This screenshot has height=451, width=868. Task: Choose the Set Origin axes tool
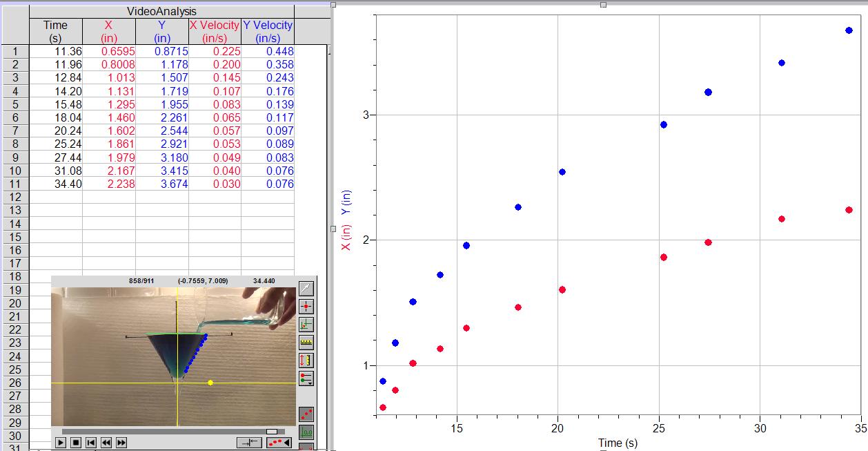click(x=306, y=324)
